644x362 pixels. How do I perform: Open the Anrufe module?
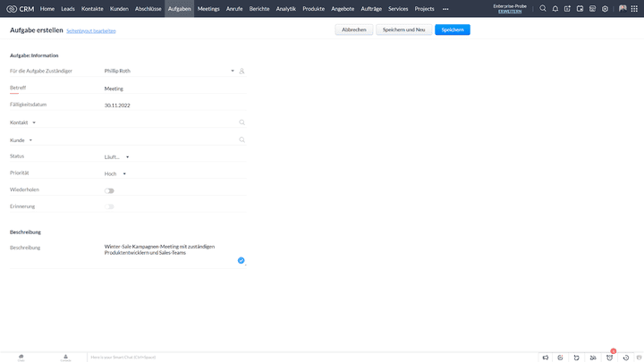click(234, 9)
